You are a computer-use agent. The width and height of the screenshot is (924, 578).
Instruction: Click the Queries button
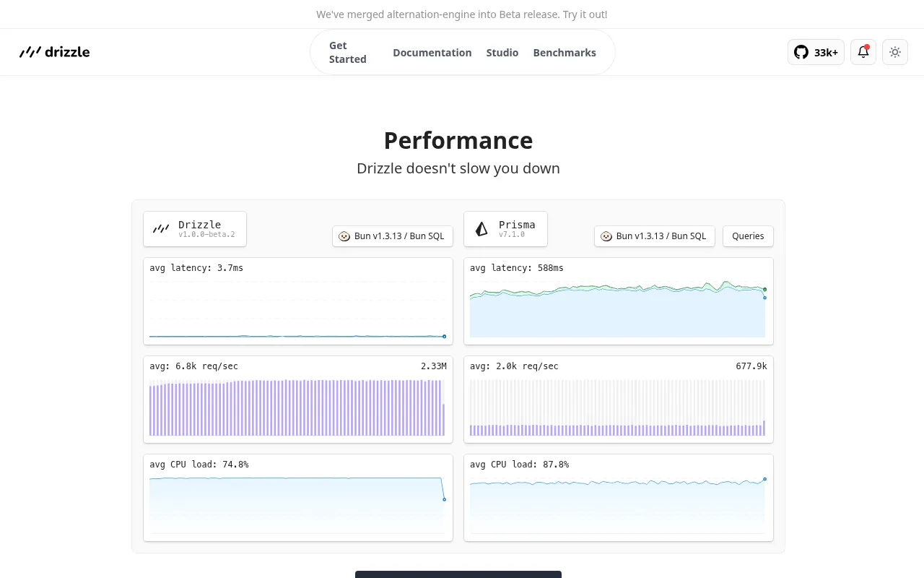click(748, 236)
